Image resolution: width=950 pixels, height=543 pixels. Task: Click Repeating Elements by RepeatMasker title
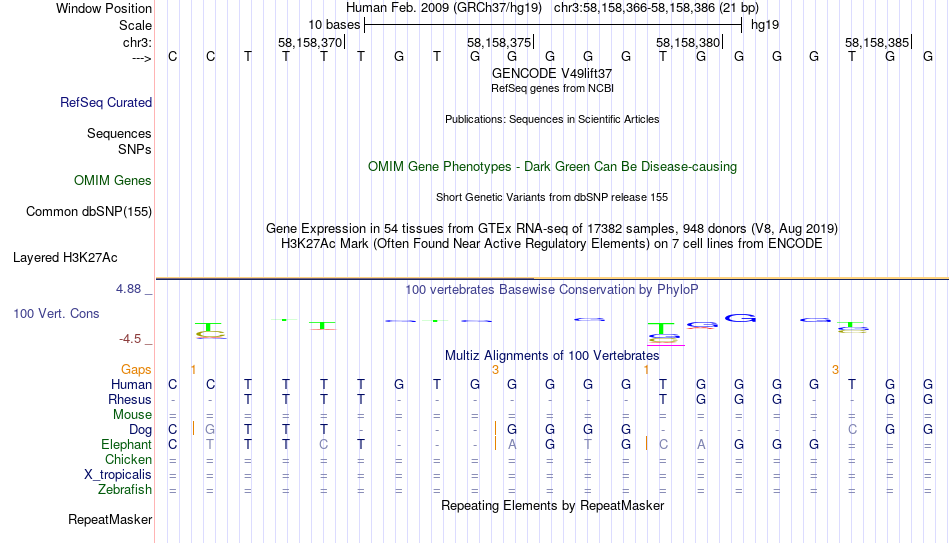[552, 506]
